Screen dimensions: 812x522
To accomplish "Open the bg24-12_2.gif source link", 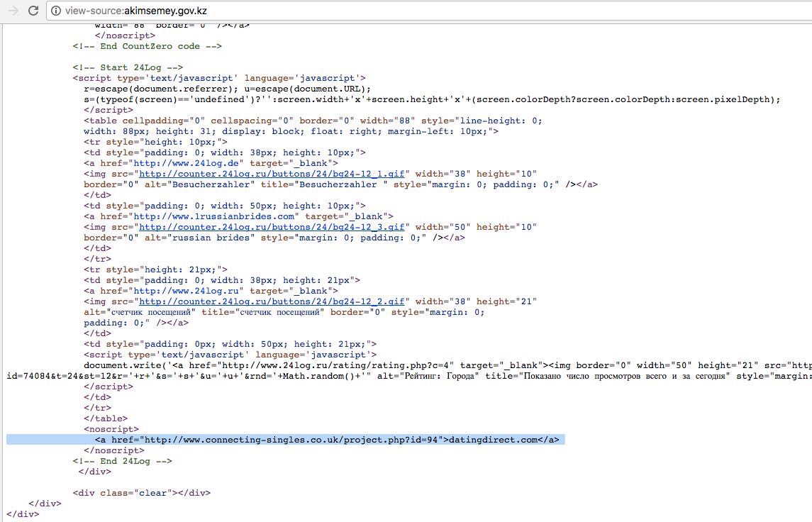I will (272, 301).
